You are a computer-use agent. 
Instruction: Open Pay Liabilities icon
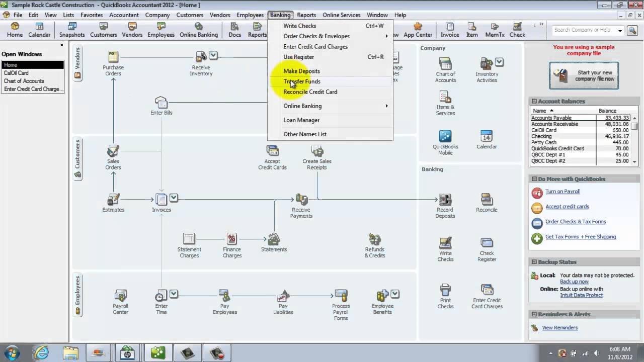(283, 295)
